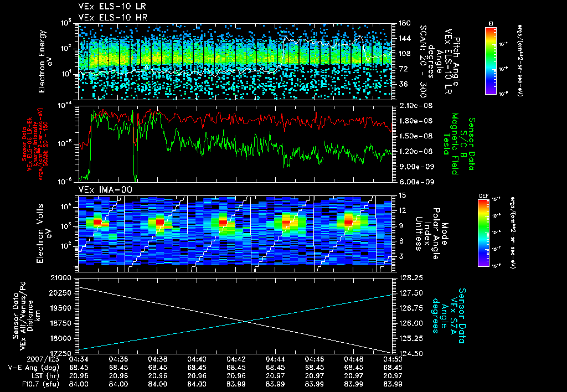Screen dimensions: 567x392
Task: Click the 04:42 time tick label
Action: [236, 360]
